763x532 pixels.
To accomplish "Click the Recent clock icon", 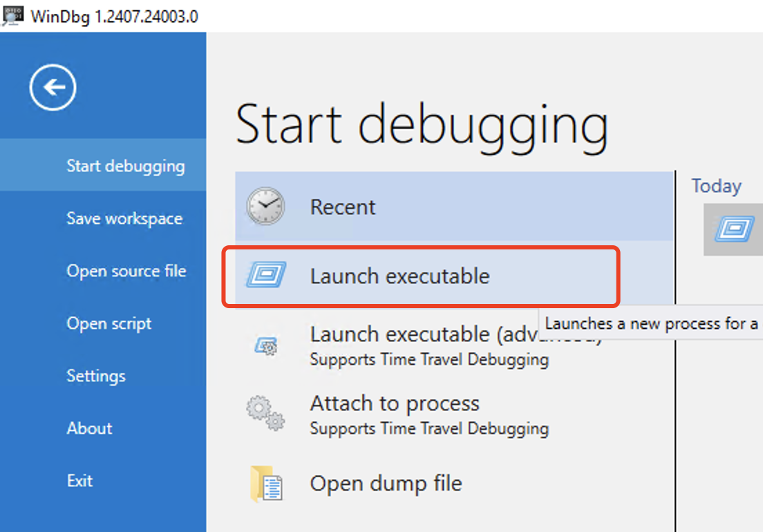I will tap(265, 206).
